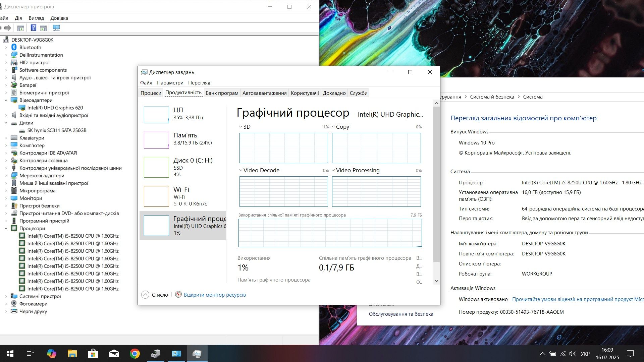Image resolution: width=644 pixels, height=362 pixels.
Task: Show hidden tray icons chevron
Action: tap(542, 354)
